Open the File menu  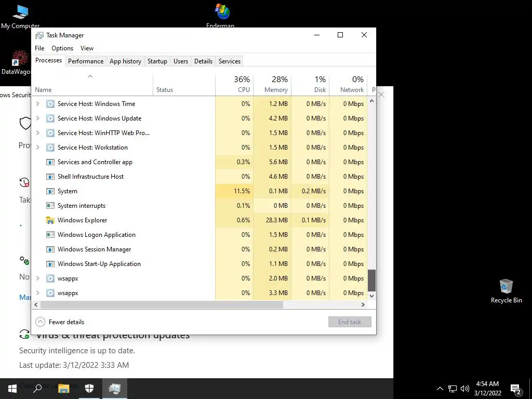point(39,48)
